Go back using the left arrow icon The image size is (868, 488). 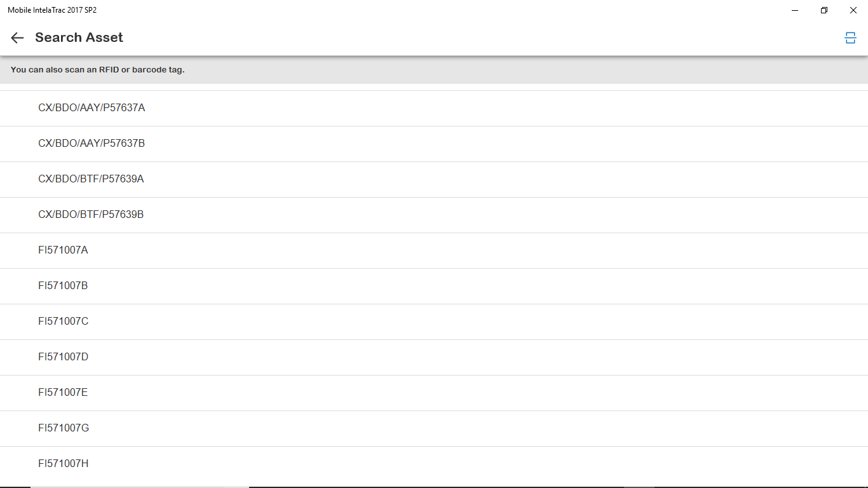coord(17,37)
